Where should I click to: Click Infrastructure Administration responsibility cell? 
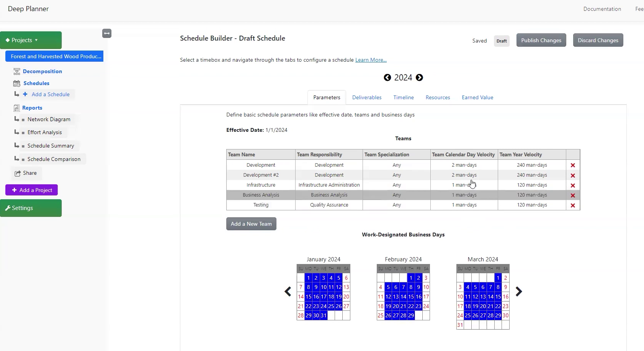[x=329, y=185]
